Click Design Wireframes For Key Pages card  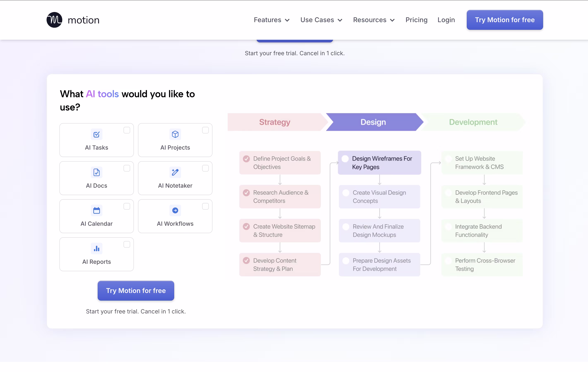(x=379, y=163)
